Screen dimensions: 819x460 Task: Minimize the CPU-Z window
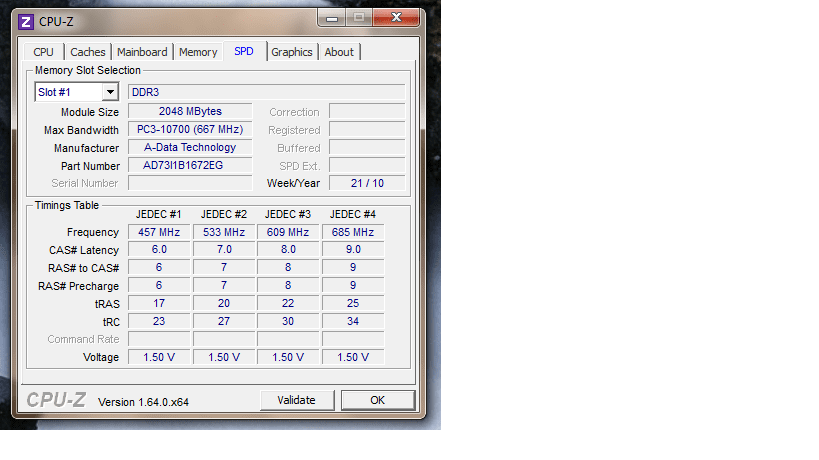332,18
